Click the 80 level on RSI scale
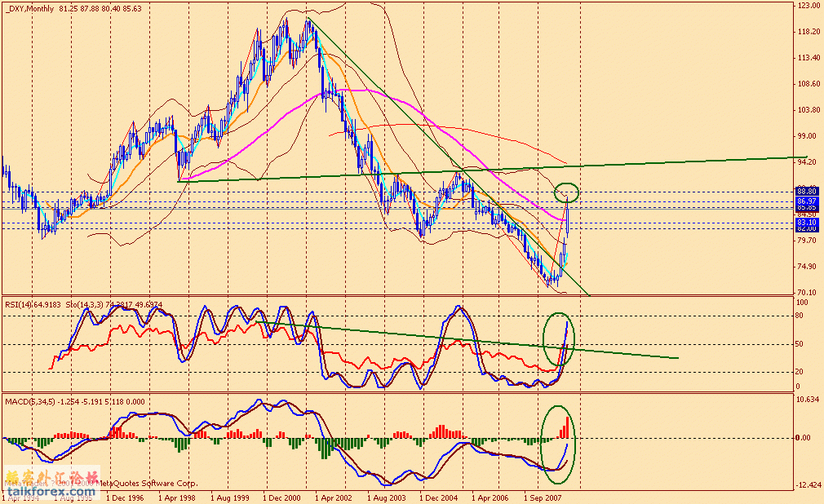Viewport: 824px width, 504px height. click(800, 316)
